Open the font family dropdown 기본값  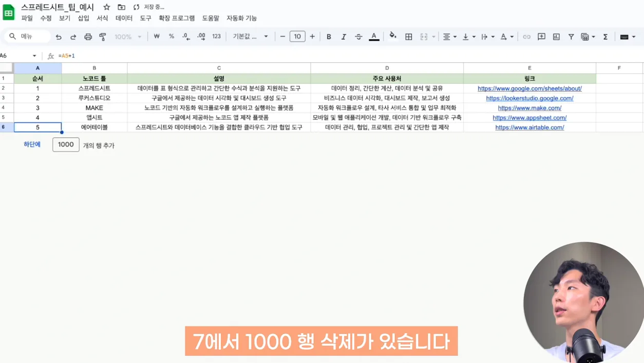pos(251,37)
